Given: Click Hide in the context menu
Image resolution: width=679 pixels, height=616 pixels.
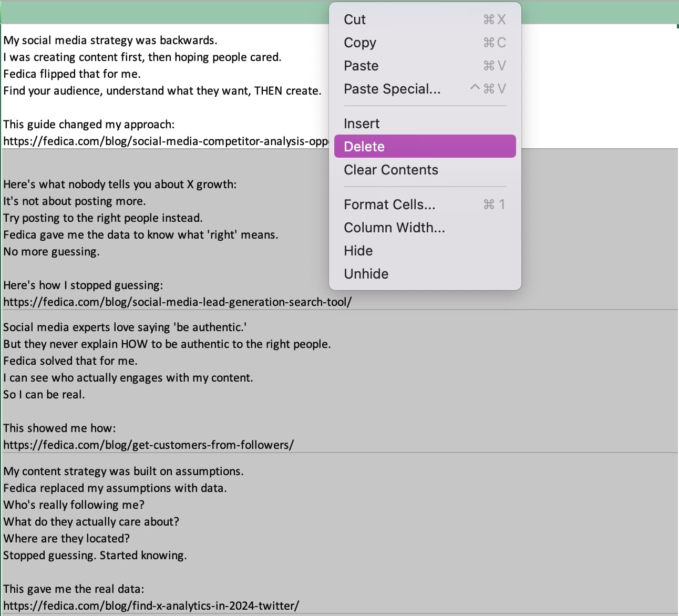Looking at the screenshot, I should click(358, 251).
